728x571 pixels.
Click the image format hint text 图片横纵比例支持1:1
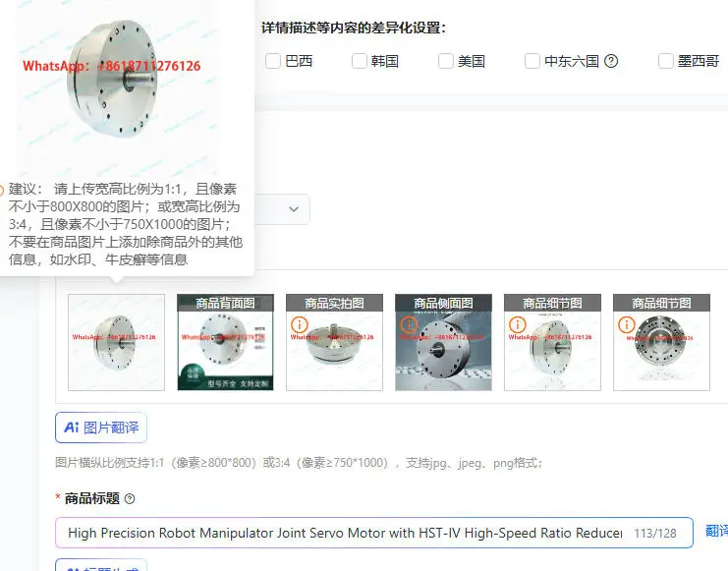tap(299, 463)
